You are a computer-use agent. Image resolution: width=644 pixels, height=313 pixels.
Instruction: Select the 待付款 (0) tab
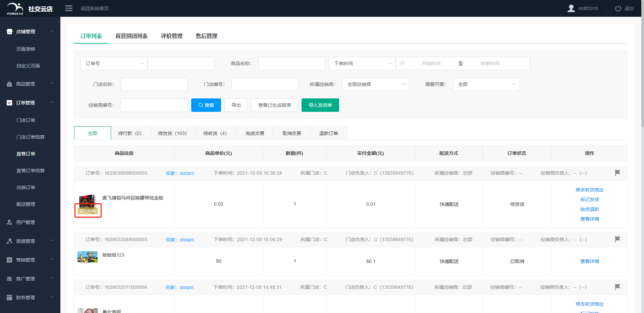tap(131, 133)
